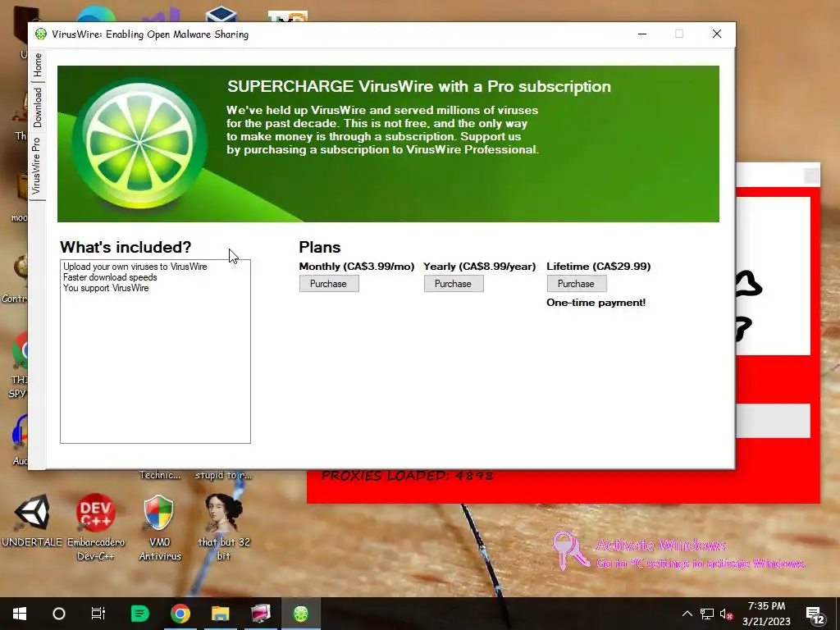840x630 pixels.
Task: Open File Explorer from taskbar
Action: tap(220, 614)
